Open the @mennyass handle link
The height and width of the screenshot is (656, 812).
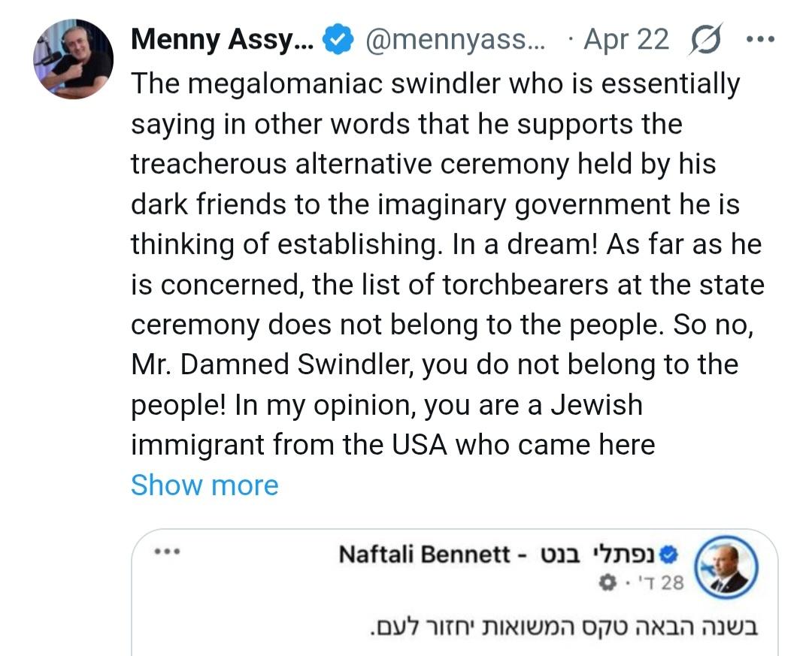[x=456, y=40]
